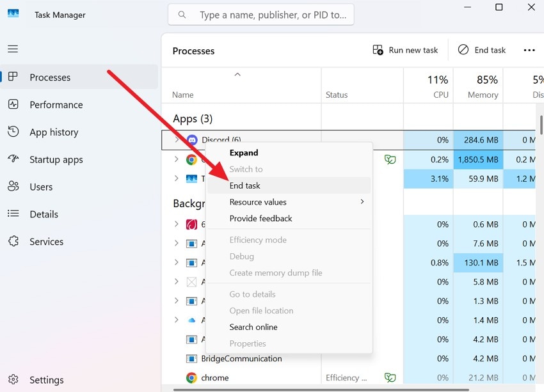The width and height of the screenshot is (544, 392).
Task: Open Task Manager Settings
Action: tap(46, 380)
